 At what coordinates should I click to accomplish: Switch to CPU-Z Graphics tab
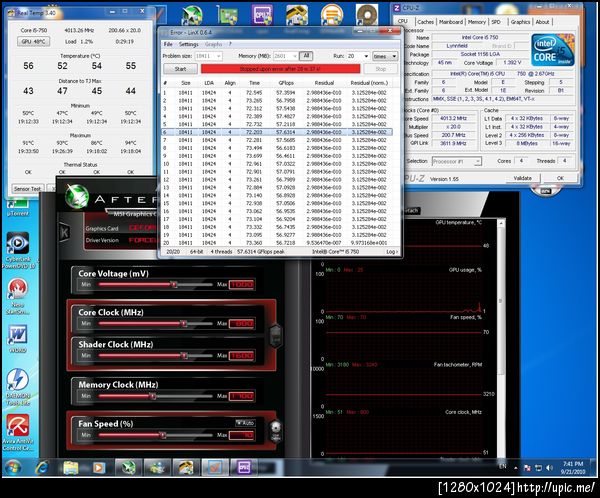520,22
